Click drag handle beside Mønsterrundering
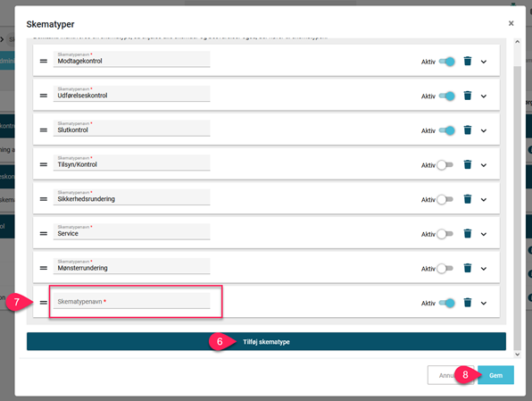This screenshot has height=401, width=532. 44,268
